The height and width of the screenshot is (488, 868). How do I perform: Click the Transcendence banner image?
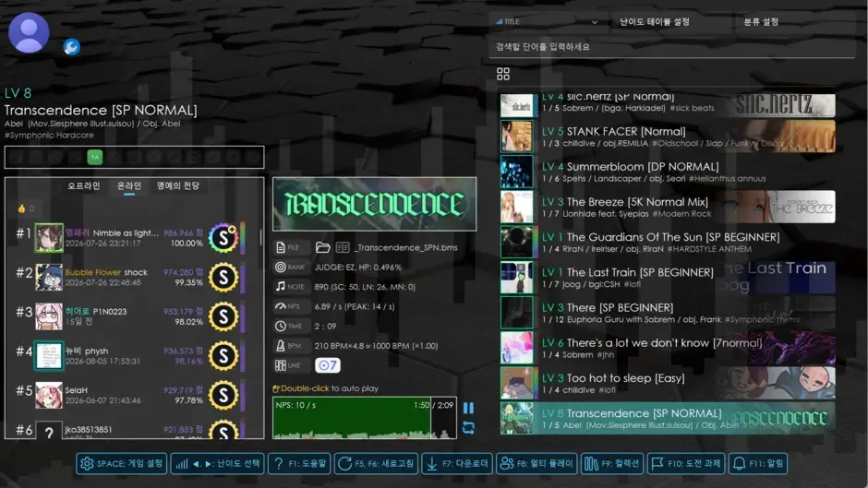374,204
